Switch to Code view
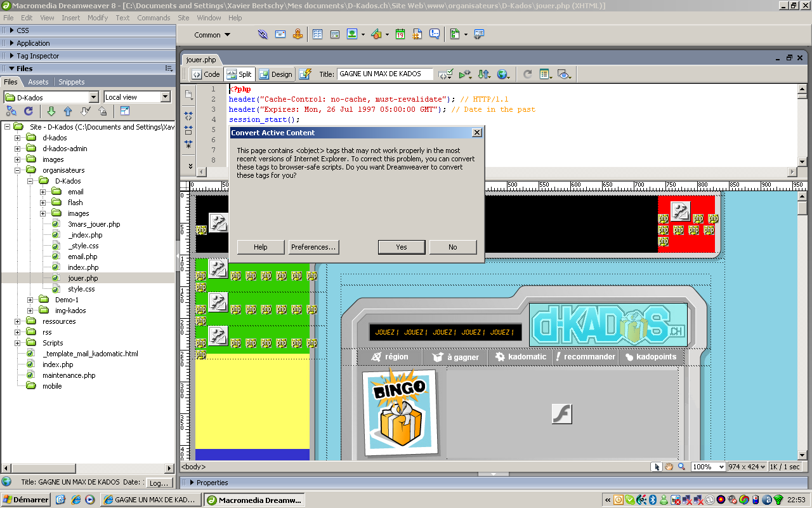 pos(206,74)
